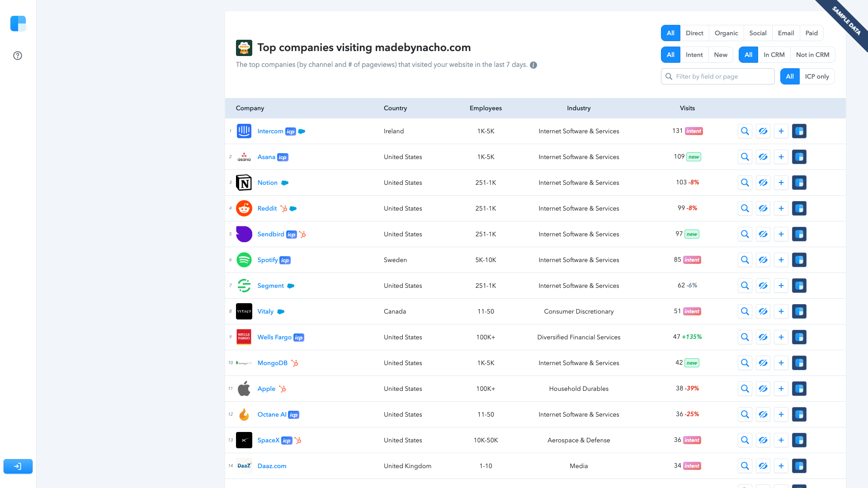Filter companies by Intent
868x488 pixels.
694,55
